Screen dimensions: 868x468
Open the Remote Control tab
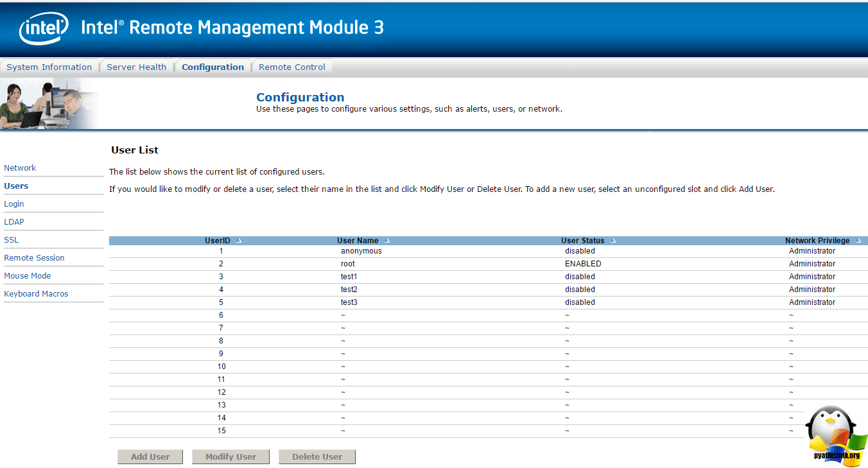pyautogui.click(x=291, y=67)
